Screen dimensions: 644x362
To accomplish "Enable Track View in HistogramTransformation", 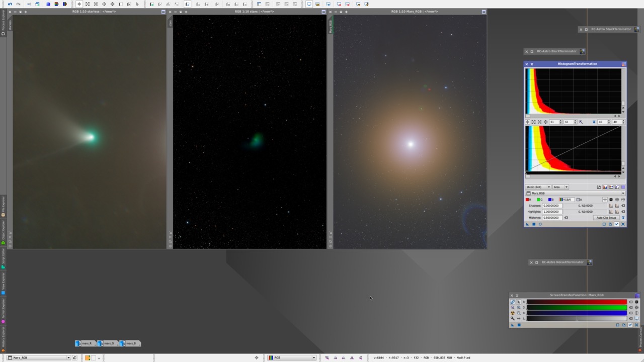I will point(616,224).
